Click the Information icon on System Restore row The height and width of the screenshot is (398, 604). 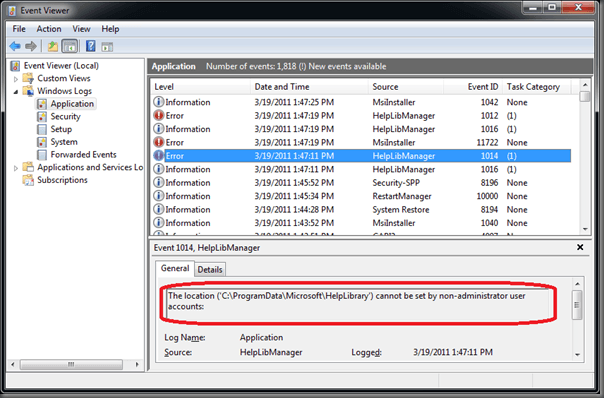coord(158,209)
